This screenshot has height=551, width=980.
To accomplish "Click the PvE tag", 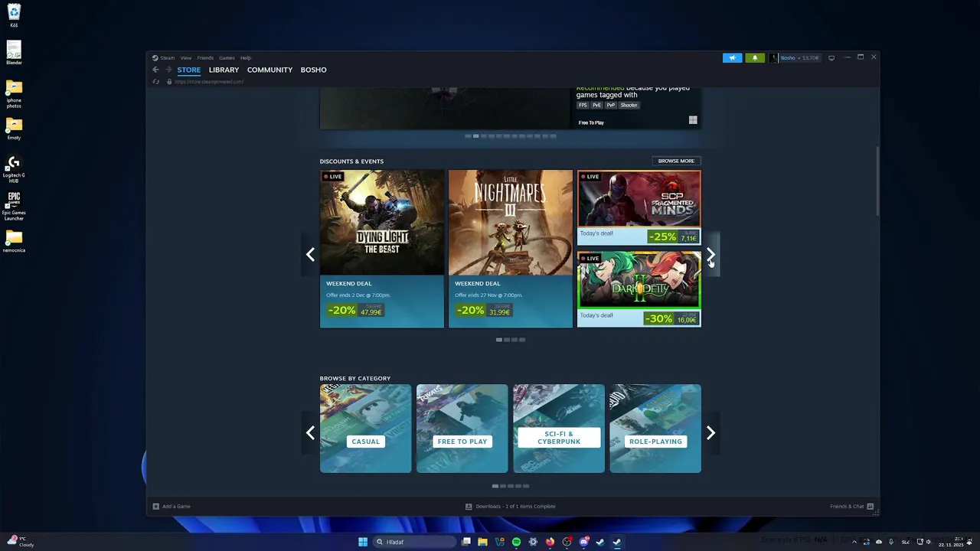I will [596, 105].
